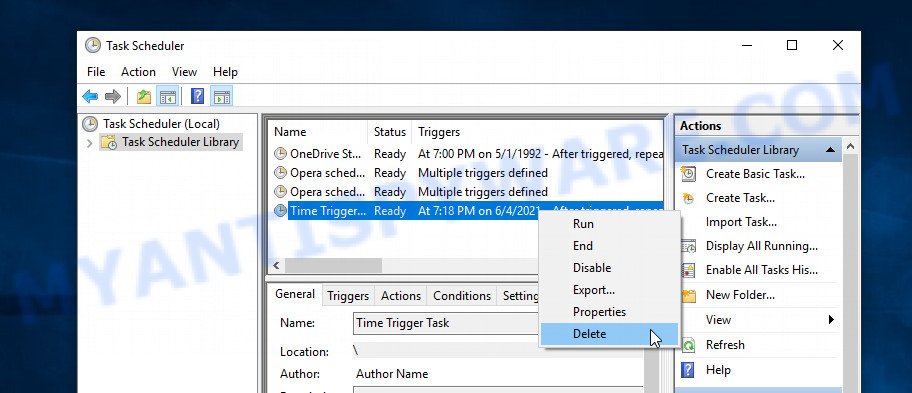Screen dimensions: 912x393
Task: Sort tasks by the Name column header
Action: [318, 132]
